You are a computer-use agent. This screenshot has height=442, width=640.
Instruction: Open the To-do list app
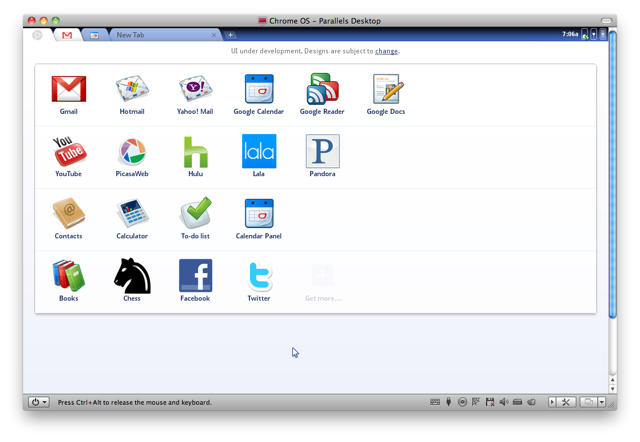point(196,213)
